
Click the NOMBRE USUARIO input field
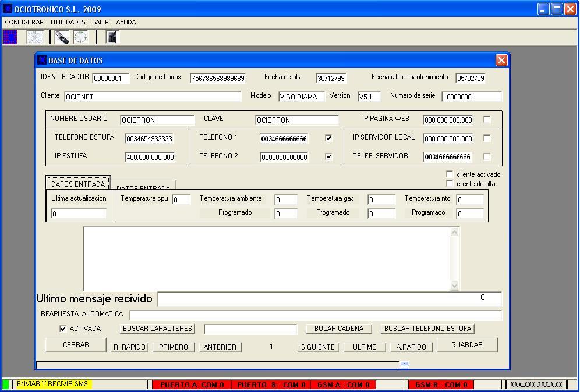157,120
